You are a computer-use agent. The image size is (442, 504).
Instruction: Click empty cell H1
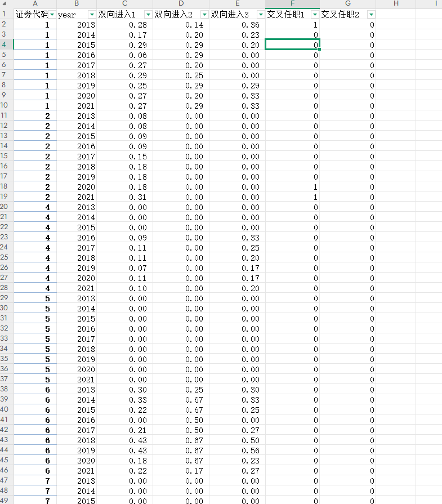(396, 15)
